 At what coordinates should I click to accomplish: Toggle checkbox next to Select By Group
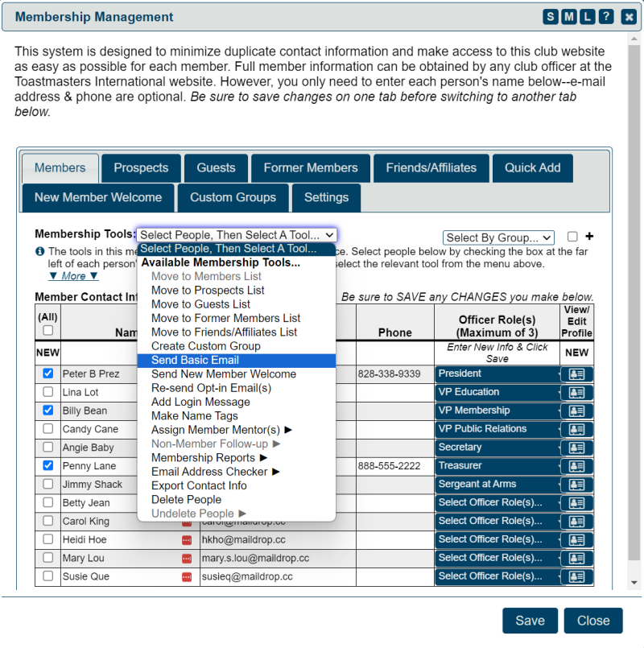[572, 237]
